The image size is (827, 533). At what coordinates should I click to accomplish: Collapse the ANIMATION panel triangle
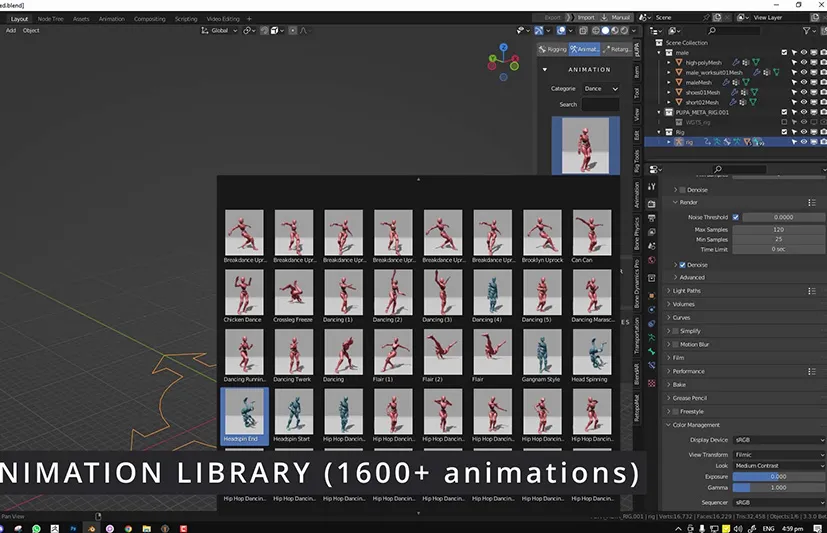(x=545, y=70)
